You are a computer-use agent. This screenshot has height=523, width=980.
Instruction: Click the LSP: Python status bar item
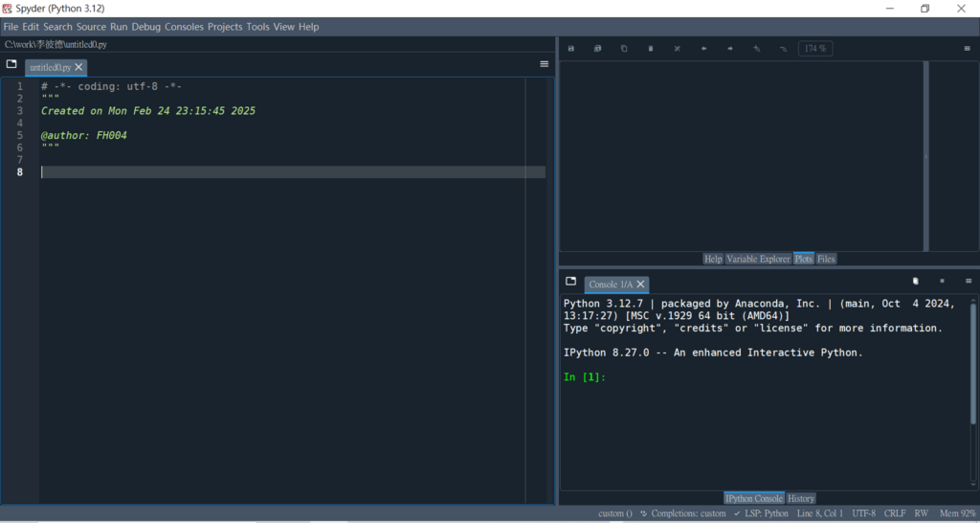pos(761,513)
